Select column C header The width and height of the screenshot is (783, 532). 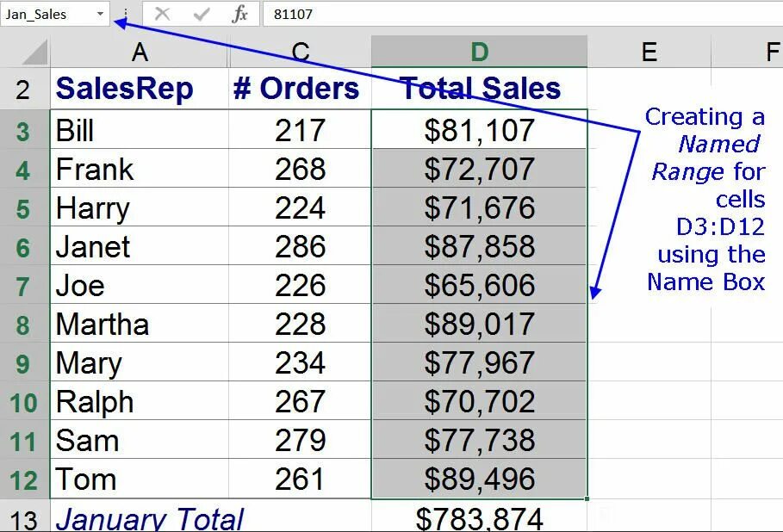tap(300, 52)
